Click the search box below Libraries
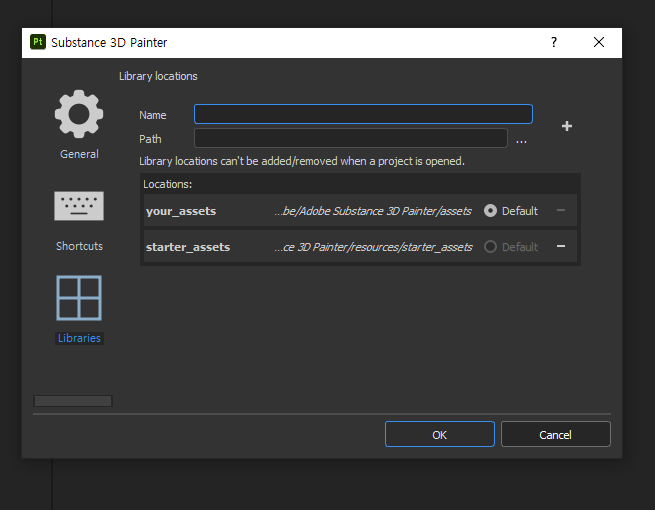The width and height of the screenshot is (655, 510). (x=73, y=401)
